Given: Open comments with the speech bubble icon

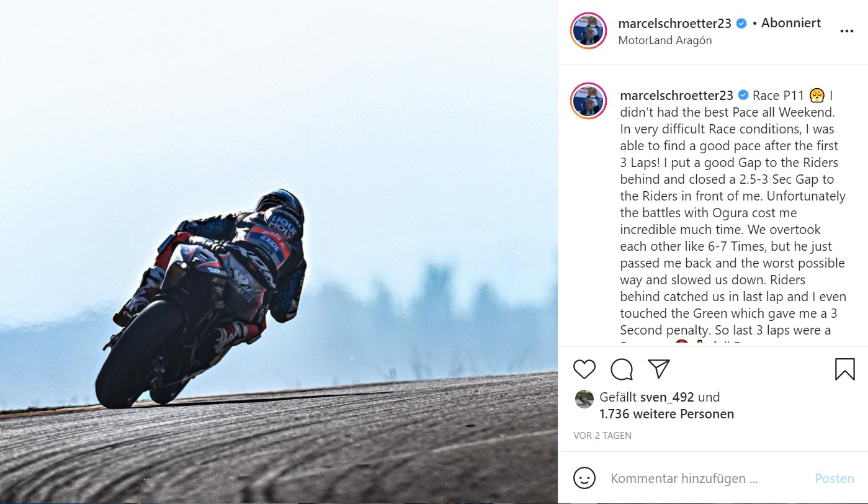Looking at the screenshot, I should point(621,369).
